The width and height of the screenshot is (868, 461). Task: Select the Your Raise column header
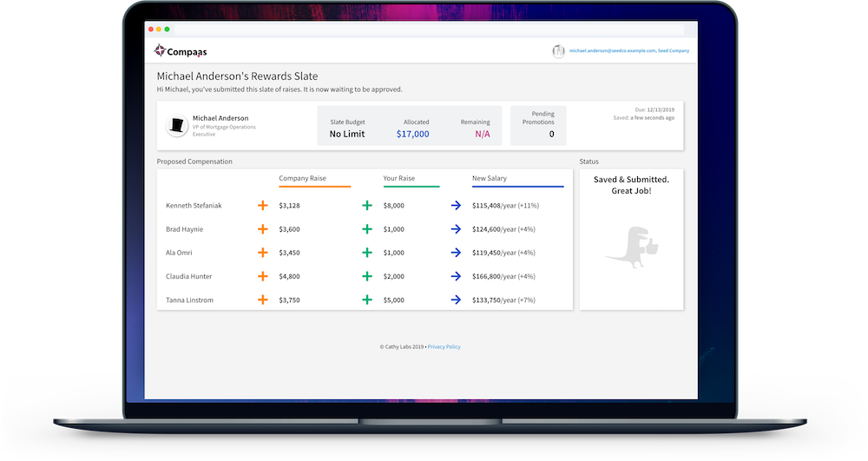coord(398,178)
